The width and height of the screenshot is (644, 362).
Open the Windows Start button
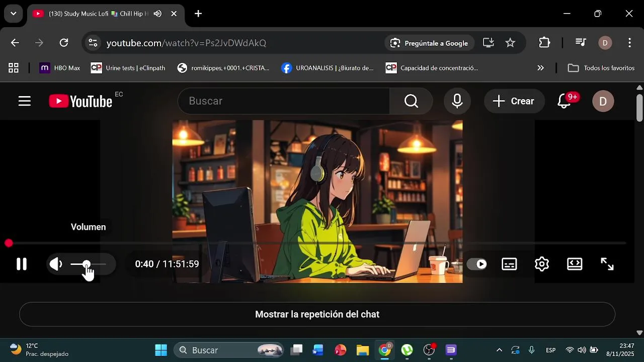pos(161,350)
